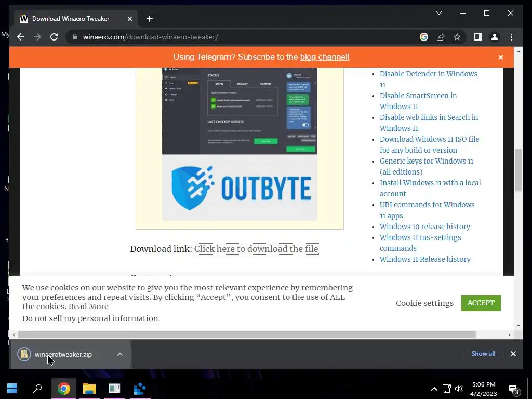This screenshot has width=532, height=399.
Task: Close the Download Winaero Tweaker tab
Action: point(129,19)
